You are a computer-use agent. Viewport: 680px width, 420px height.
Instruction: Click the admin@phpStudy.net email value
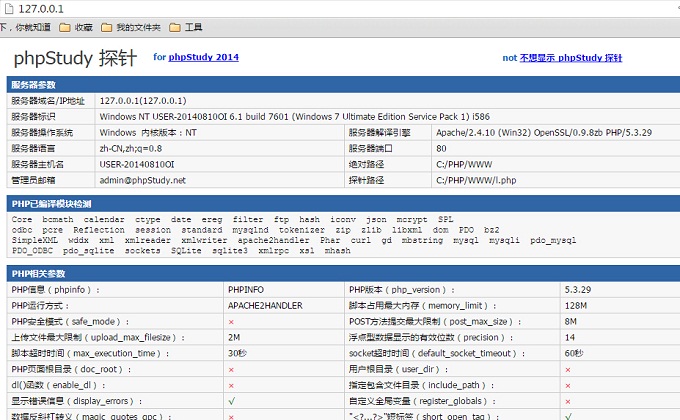click(143, 180)
